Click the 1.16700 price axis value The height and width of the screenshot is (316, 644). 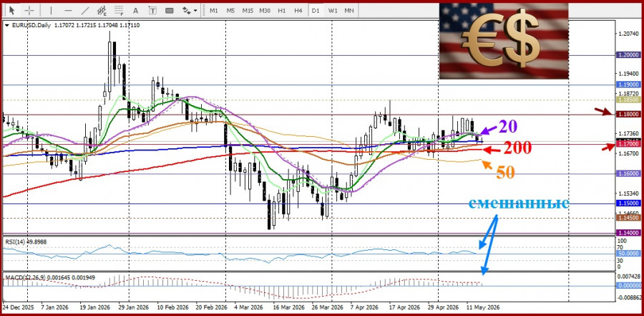click(x=629, y=153)
